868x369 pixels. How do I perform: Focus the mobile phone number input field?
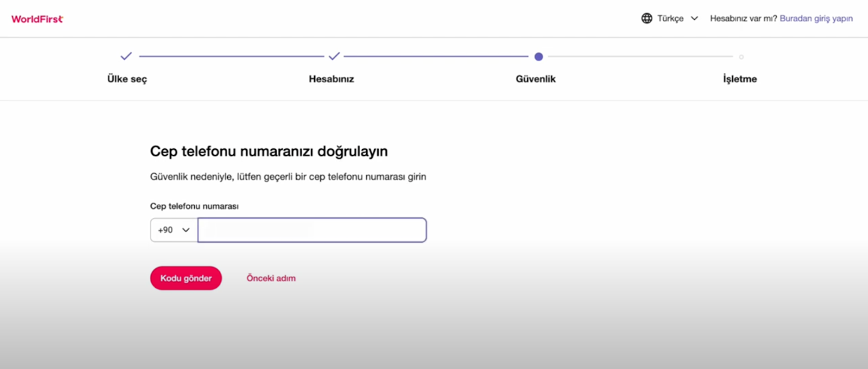point(312,230)
